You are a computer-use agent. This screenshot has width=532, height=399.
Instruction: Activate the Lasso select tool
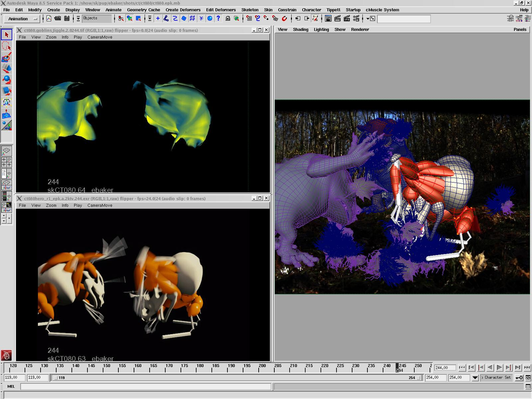7,46
